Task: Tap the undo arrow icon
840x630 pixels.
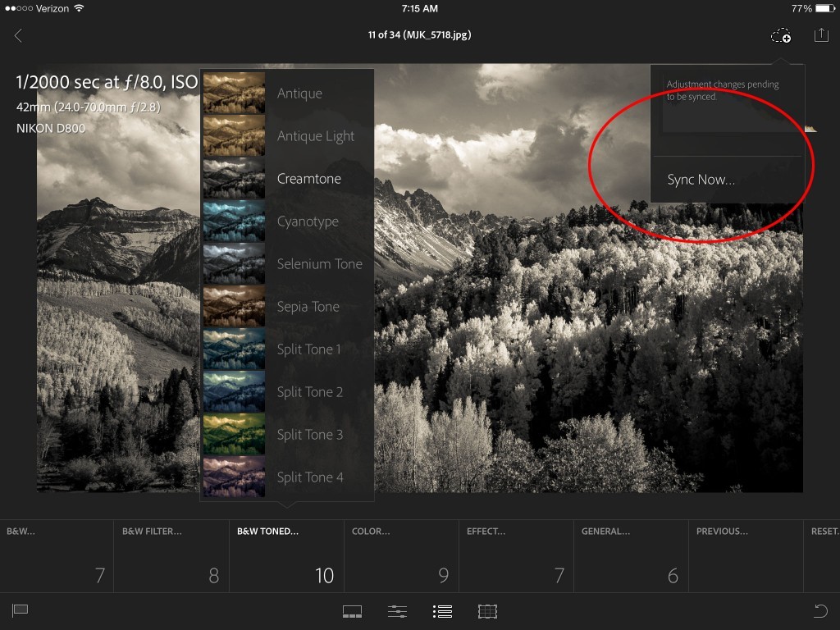Action: coord(820,610)
